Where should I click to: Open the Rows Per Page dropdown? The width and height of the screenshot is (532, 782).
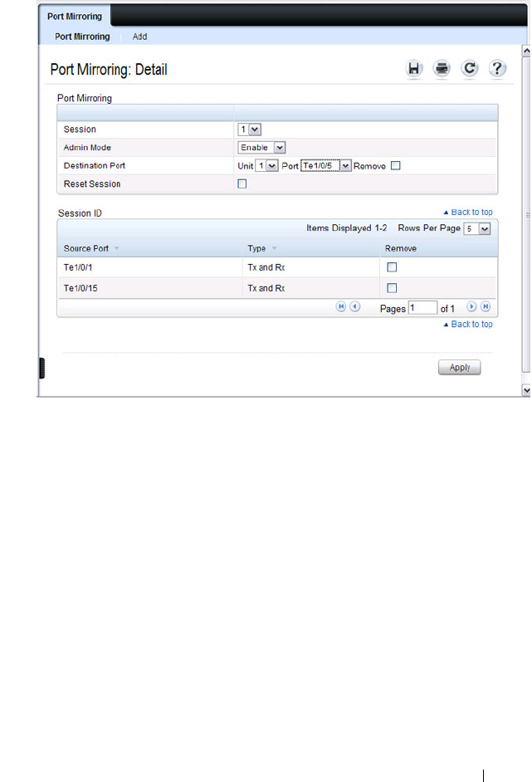pos(477,229)
